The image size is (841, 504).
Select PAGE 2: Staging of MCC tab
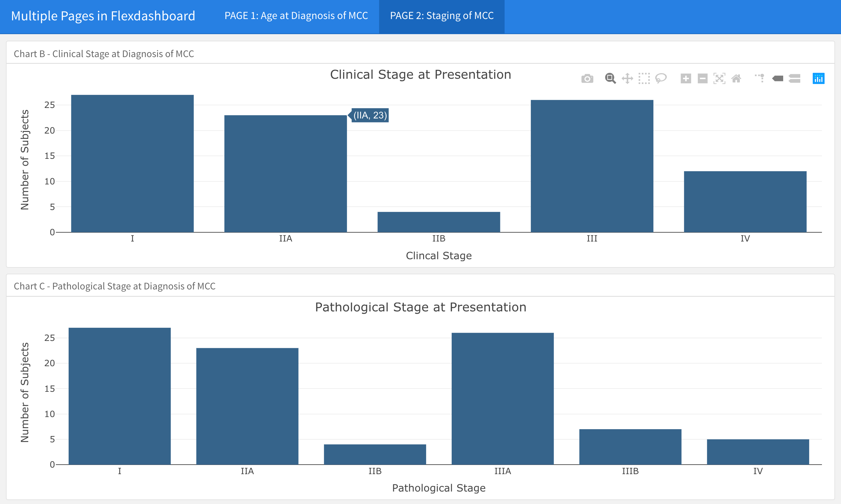[442, 16]
